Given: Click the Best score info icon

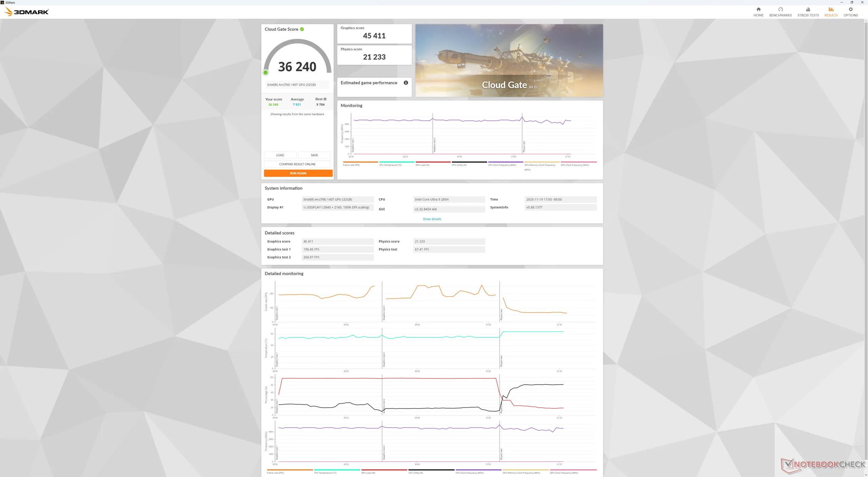Looking at the screenshot, I should pyautogui.click(x=325, y=99).
